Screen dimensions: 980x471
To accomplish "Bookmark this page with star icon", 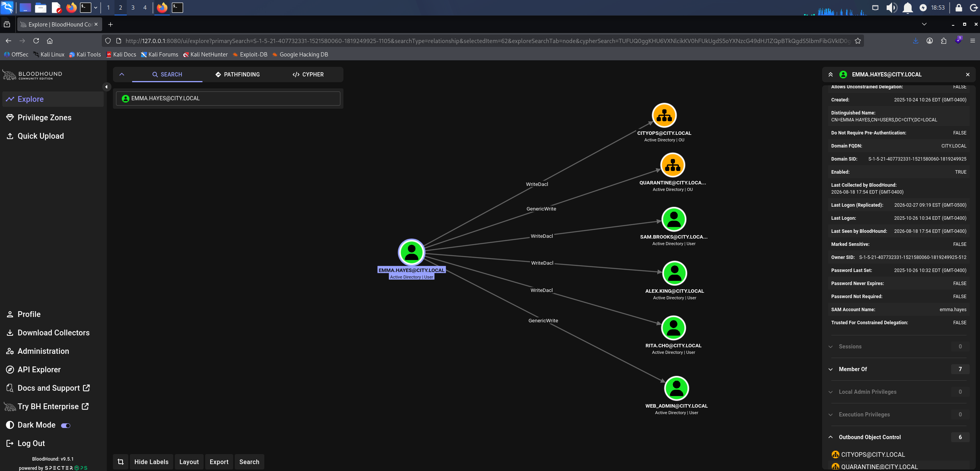I will point(858,41).
